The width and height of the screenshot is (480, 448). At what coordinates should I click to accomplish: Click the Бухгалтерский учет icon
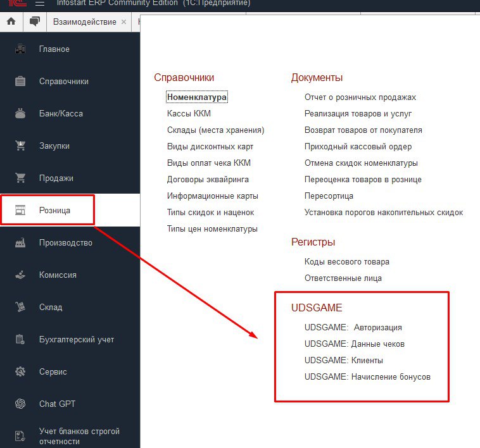(x=20, y=339)
